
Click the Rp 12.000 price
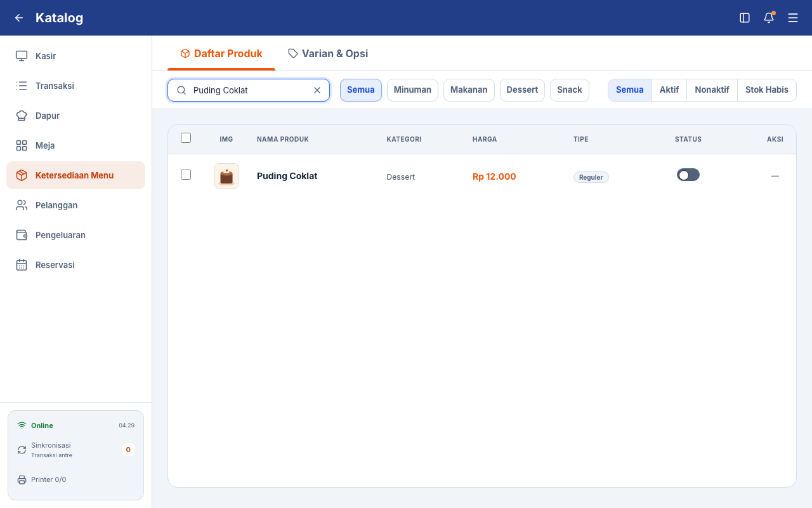(494, 177)
